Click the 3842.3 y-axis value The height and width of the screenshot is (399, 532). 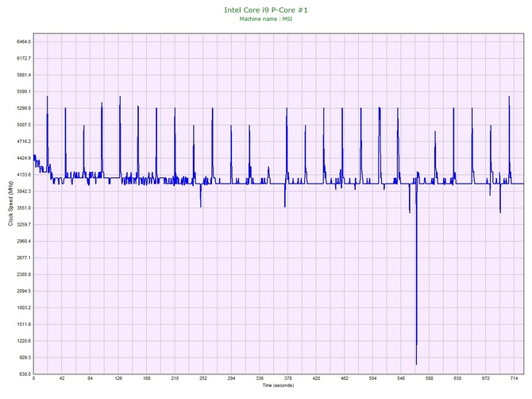click(x=24, y=192)
